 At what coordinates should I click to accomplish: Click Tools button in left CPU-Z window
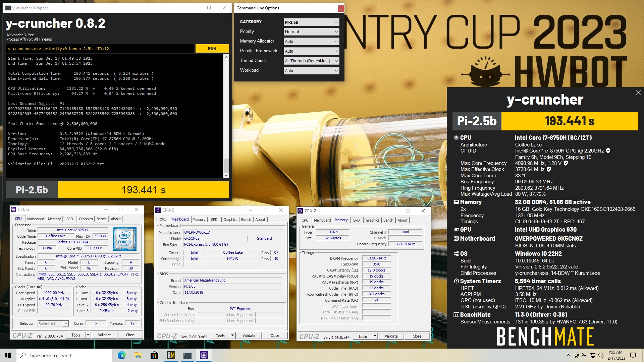76,335
